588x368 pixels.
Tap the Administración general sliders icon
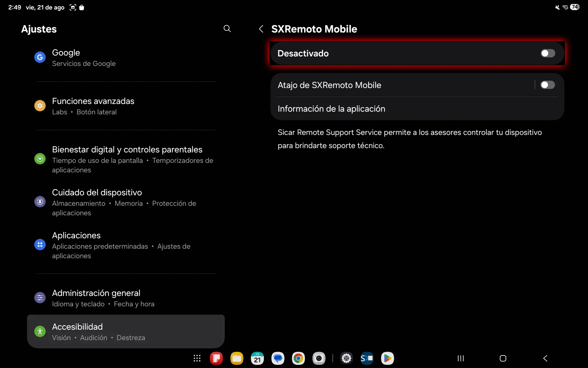pyautogui.click(x=40, y=297)
